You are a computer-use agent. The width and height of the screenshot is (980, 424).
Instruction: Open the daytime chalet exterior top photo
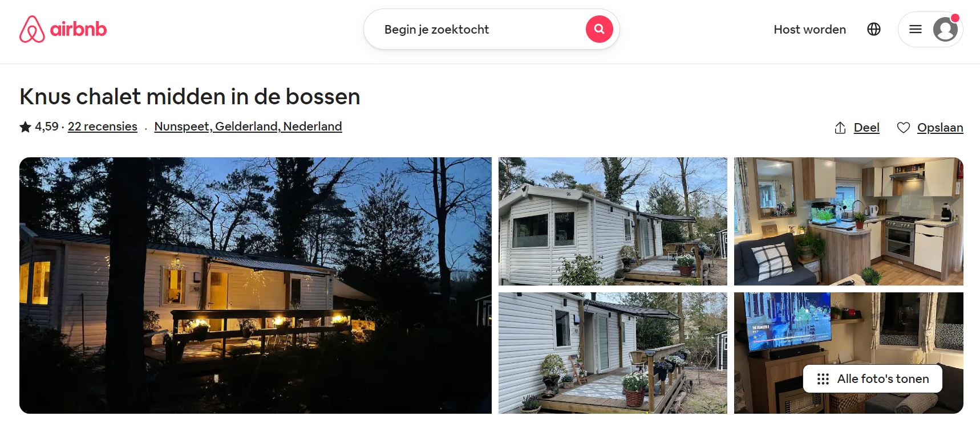(613, 221)
